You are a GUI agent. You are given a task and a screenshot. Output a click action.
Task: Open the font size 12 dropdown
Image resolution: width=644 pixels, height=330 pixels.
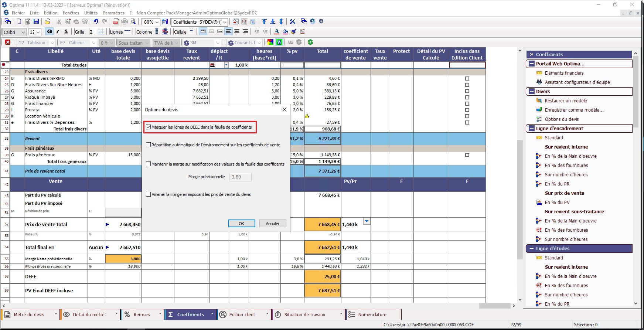[38, 32]
